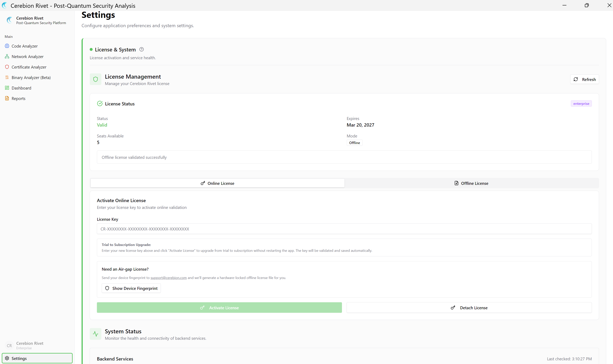613x364 pixels.
Task: Click the Cerebion Rivet Enterprise account entry
Action: click(37, 345)
